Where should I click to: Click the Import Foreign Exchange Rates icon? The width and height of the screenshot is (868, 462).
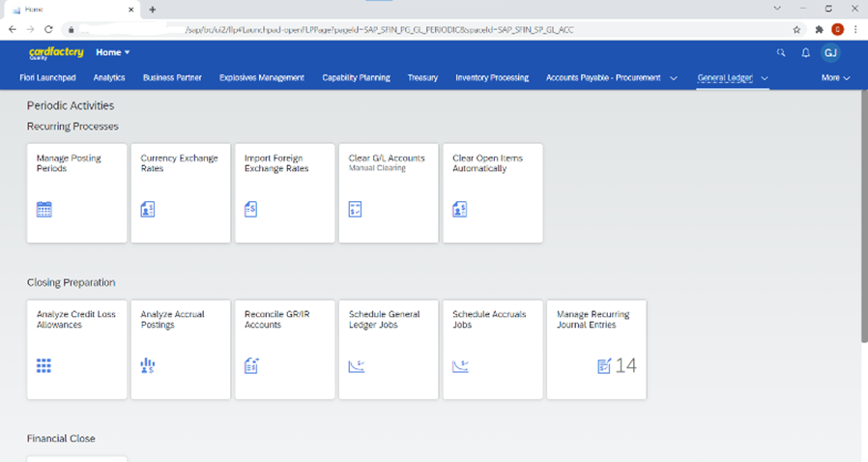pos(250,209)
